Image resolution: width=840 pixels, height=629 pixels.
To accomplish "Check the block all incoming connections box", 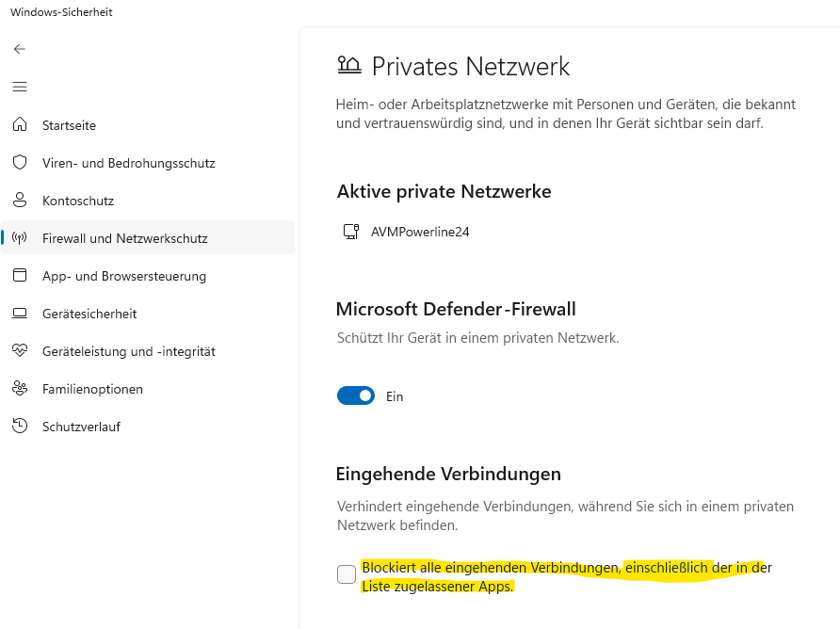I will [x=347, y=574].
